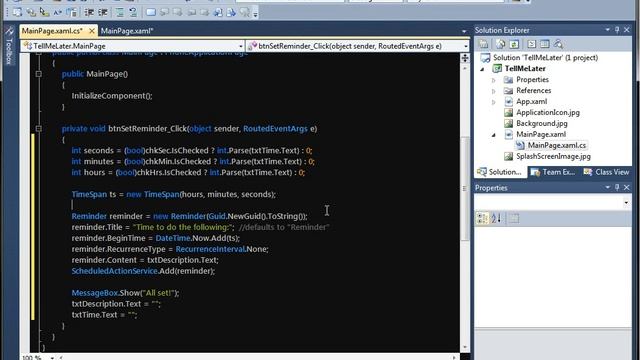640x360 pixels.
Task: Uncomment the selected lines
Action: [133, 12]
